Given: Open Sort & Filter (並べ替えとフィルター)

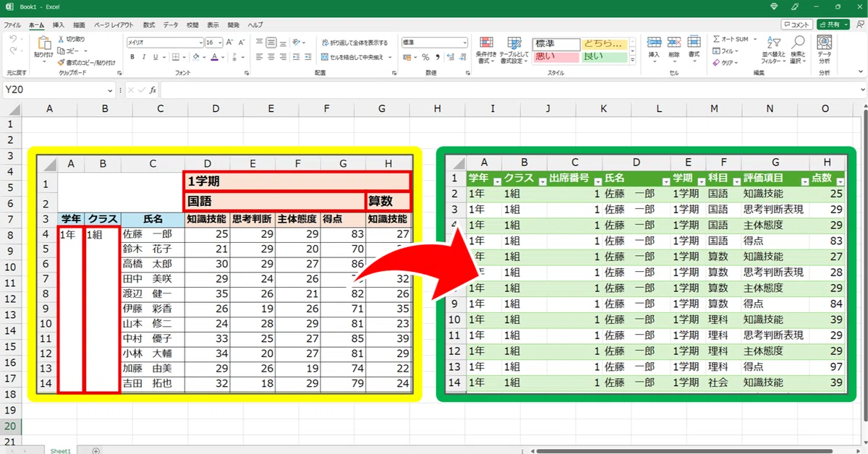Looking at the screenshot, I should coord(774,49).
